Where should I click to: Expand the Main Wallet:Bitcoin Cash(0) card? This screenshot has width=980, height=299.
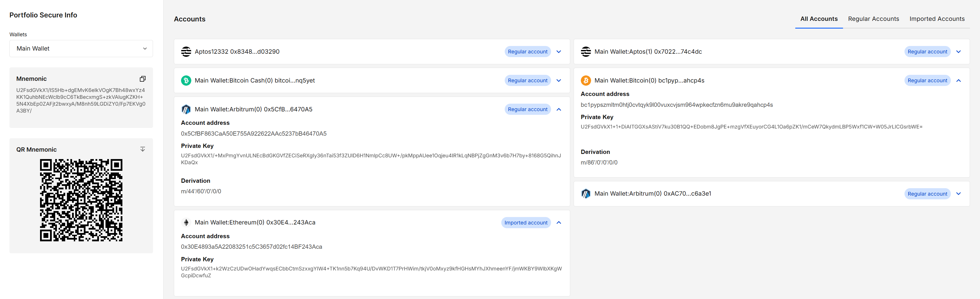tap(558, 80)
